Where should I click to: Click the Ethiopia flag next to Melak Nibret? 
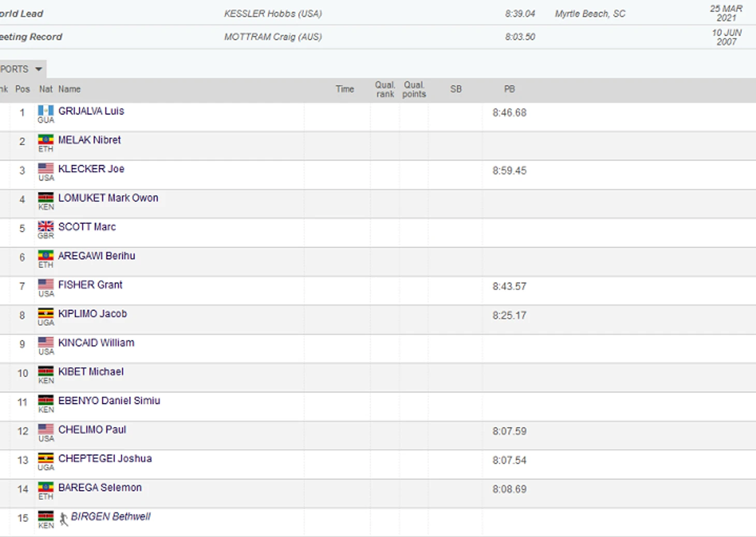[46, 140]
